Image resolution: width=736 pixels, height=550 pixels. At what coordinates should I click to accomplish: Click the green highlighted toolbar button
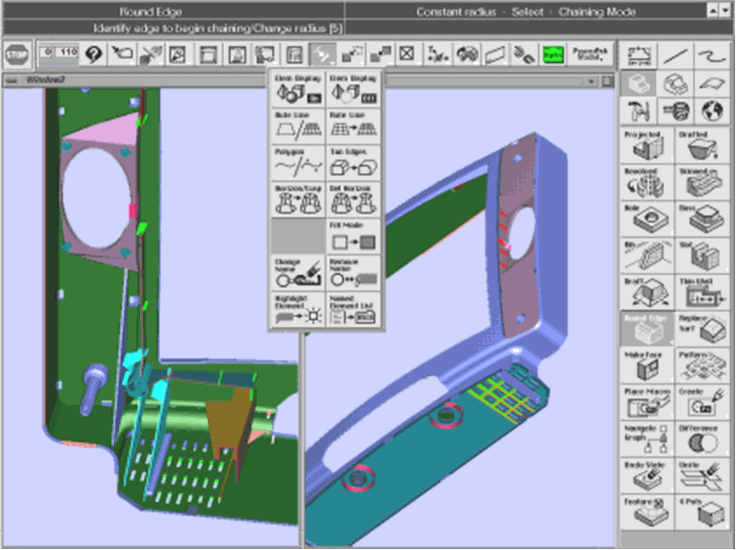pos(553,54)
